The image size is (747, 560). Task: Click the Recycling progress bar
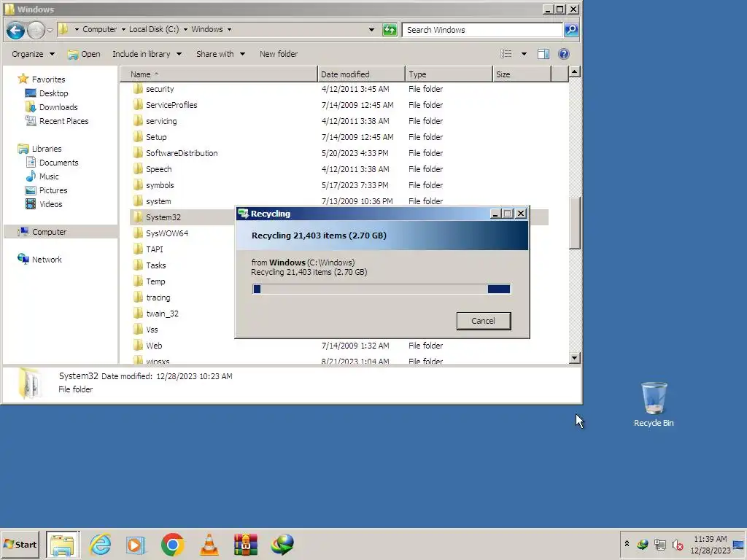tap(382, 289)
